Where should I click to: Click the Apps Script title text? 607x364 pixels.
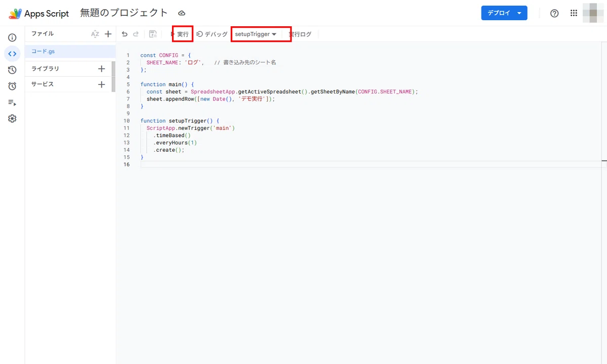(x=47, y=14)
